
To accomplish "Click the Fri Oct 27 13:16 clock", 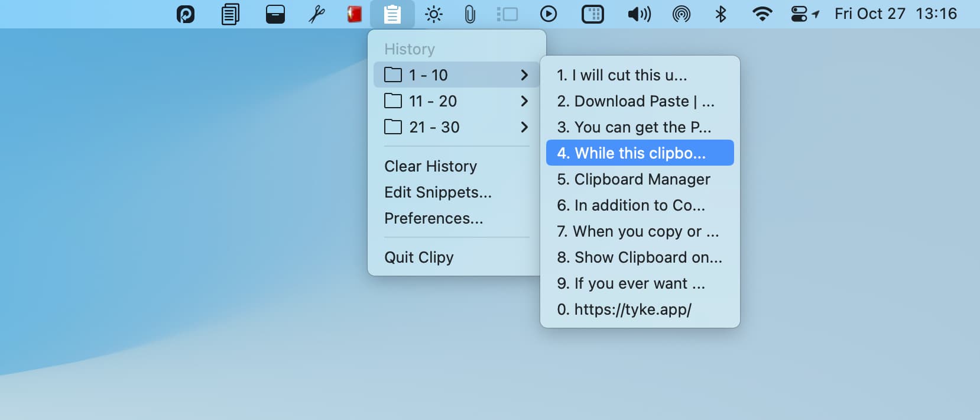I will (x=895, y=14).
